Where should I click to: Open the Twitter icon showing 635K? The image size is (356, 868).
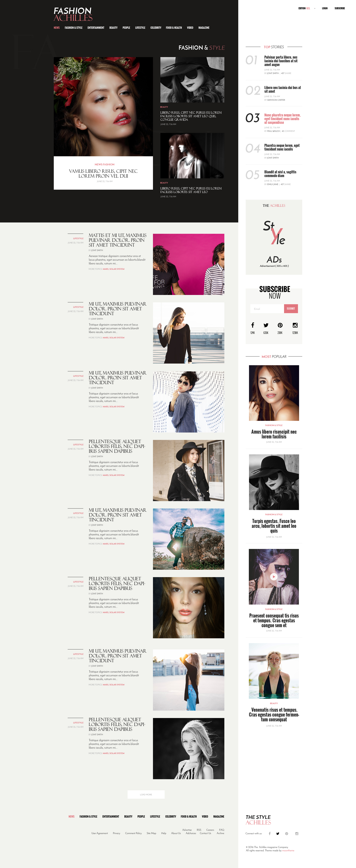[266, 326]
